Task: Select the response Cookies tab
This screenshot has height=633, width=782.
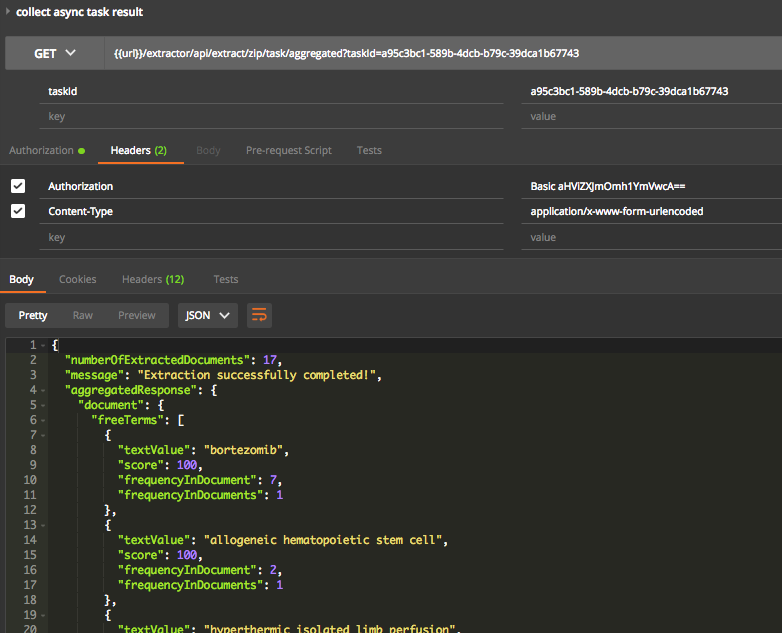Action: [77, 279]
